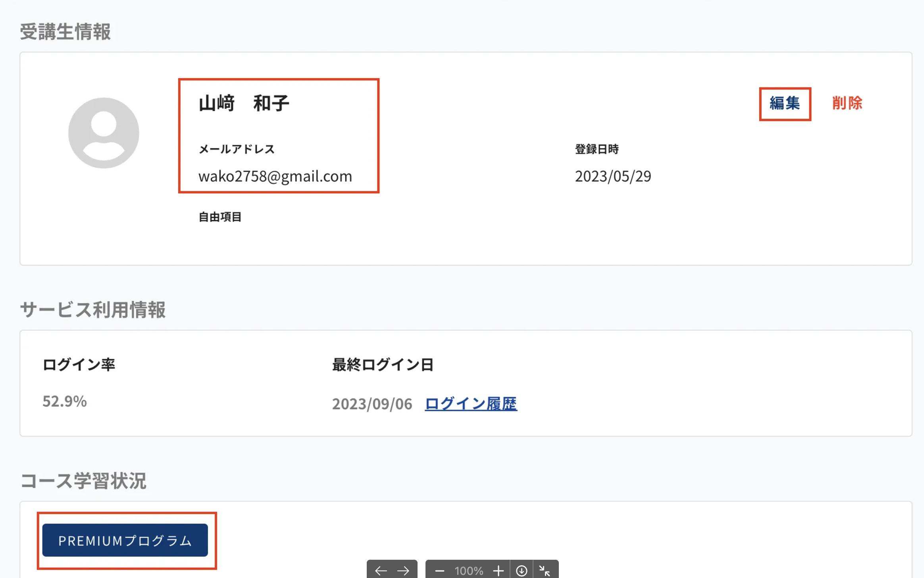Select the PREMIUMプログラム course tab
The height and width of the screenshot is (578, 924).
(x=125, y=540)
